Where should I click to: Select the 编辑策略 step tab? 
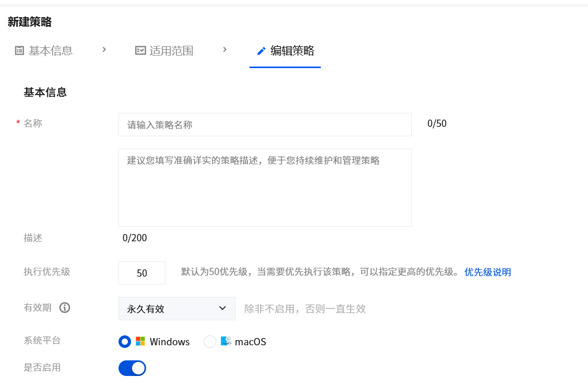coord(285,51)
